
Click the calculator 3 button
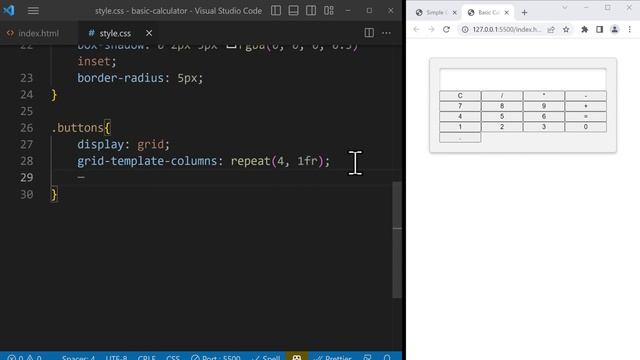(544, 127)
